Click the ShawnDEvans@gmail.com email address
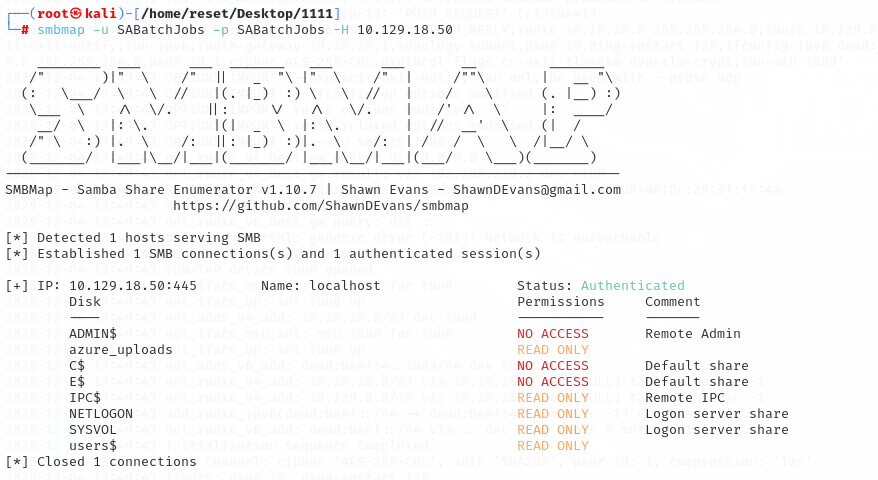The image size is (878, 480). (x=536, y=190)
